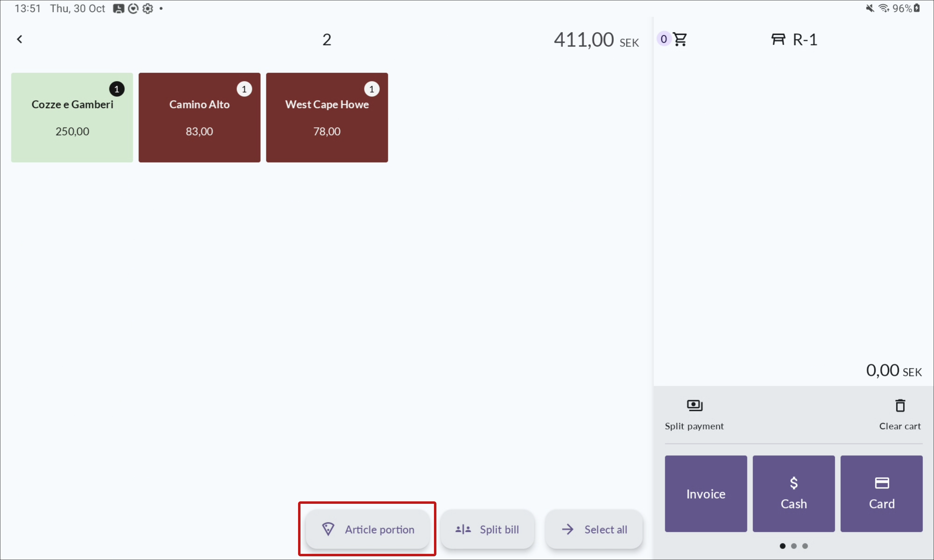Select the West Cape Howe tile
934x560 pixels.
[x=327, y=117]
